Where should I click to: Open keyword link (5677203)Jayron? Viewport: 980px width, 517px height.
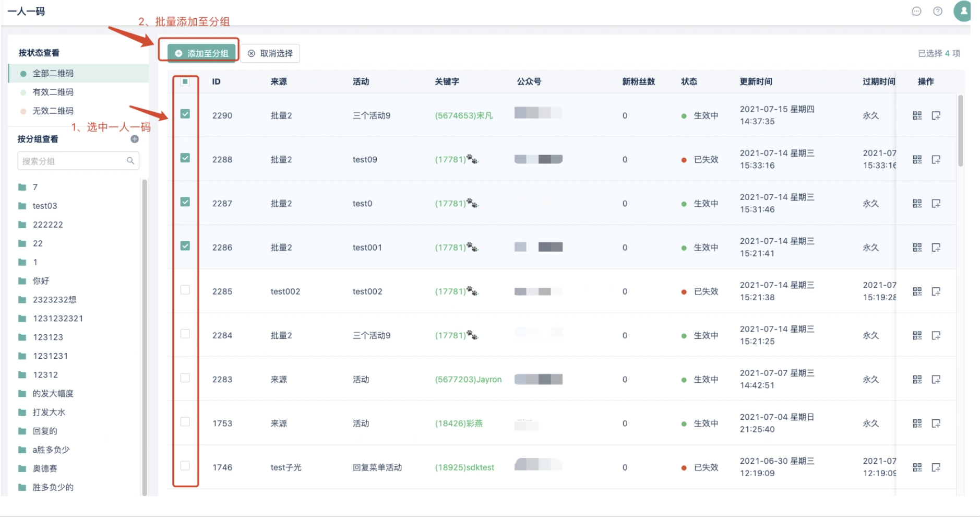468,379
